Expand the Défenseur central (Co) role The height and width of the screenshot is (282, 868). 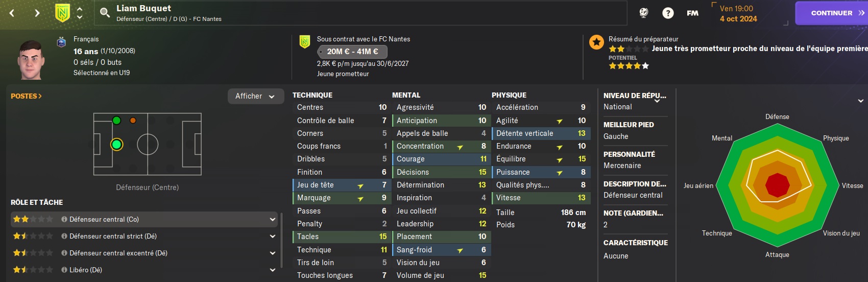click(x=273, y=220)
